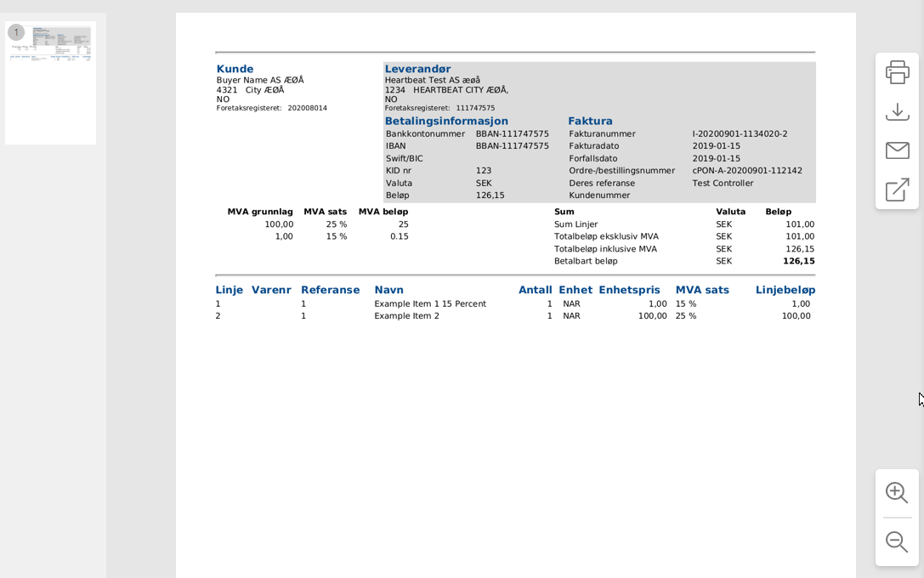Click the Example Item 1 15 Percent line
The height and width of the screenshot is (578, 924).
(x=430, y=303)
